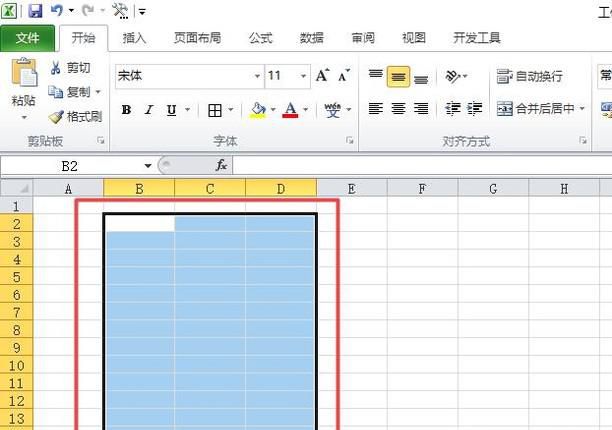Click in the formula bar input
This screenshot has height=430, width=612.
[x=422, y=165]
